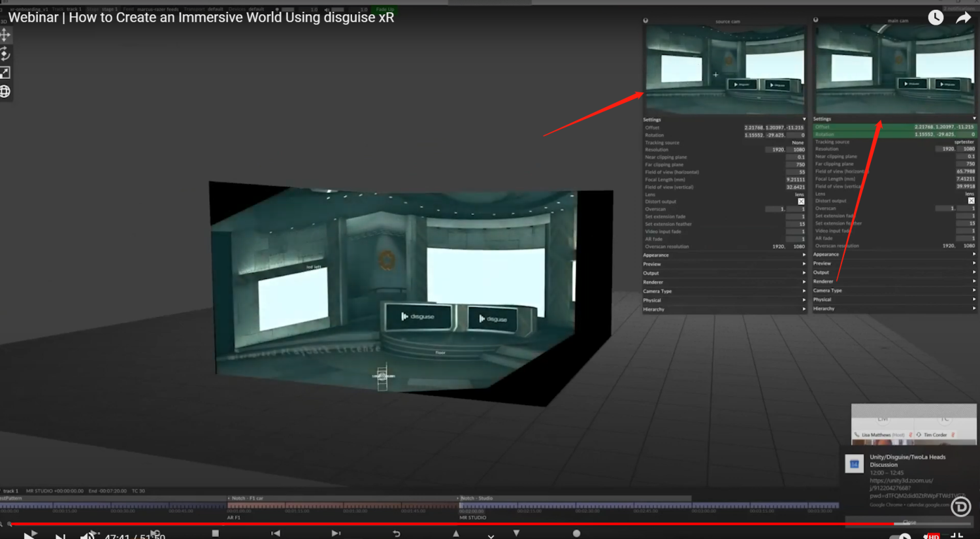Open the webinar video title link
This screenshot has height=539, width=980.
point(201,18)
